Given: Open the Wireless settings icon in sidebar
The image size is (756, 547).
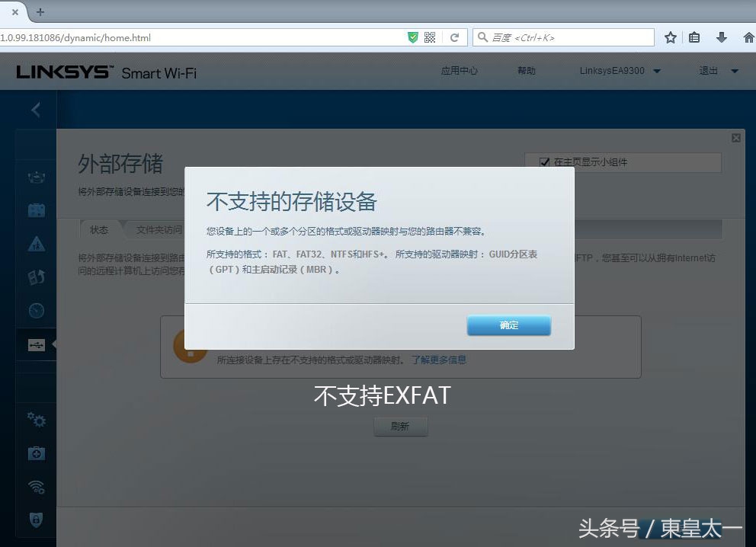Looking at the screenshot, I should point(36,487).
